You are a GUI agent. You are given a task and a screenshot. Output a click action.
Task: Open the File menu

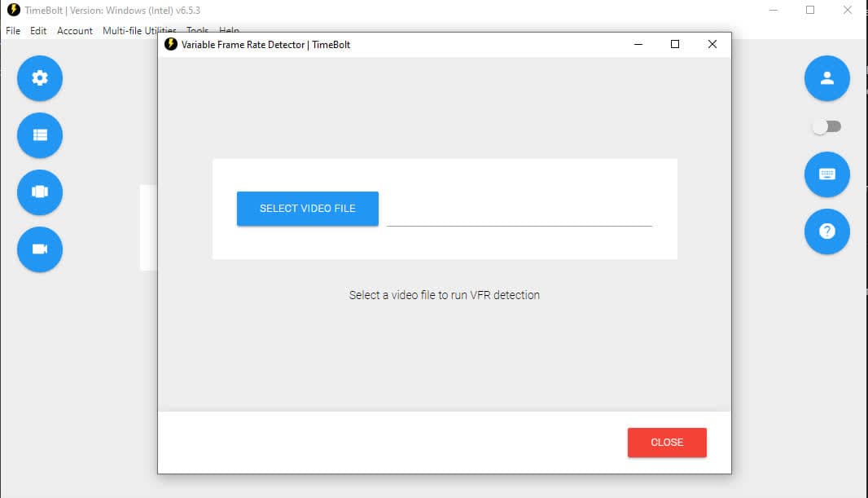[x=13, y=31]
